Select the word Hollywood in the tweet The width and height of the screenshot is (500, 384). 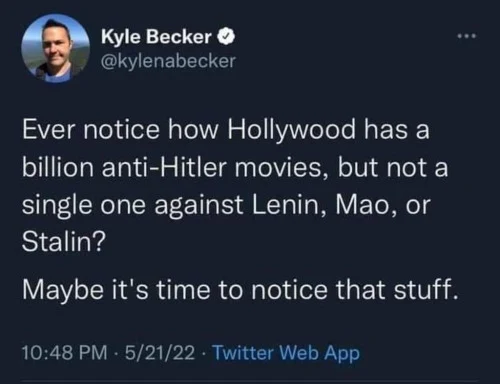(292, 130)
